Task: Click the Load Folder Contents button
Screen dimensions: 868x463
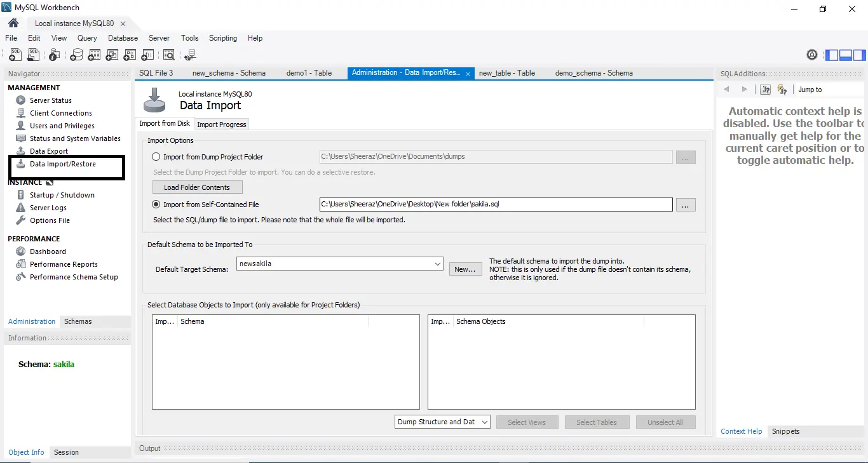Action: tap(197, 187)
